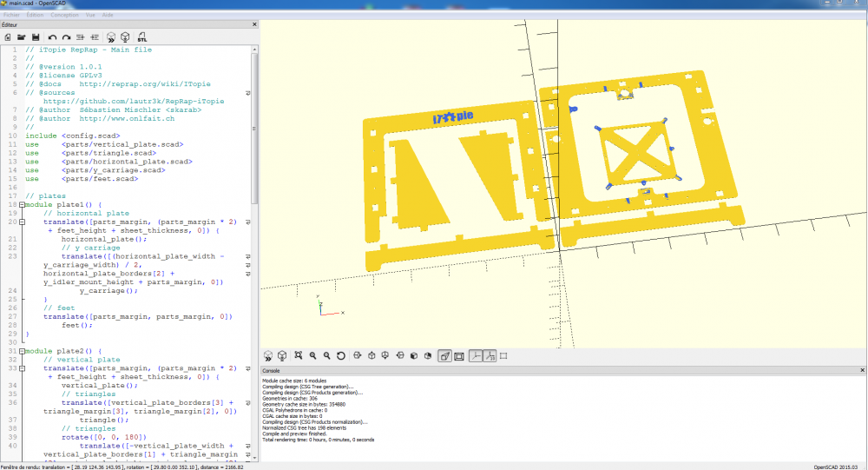Close the Console panel
The width and height of the screenshot is (868, 470).
pos(863,370)
